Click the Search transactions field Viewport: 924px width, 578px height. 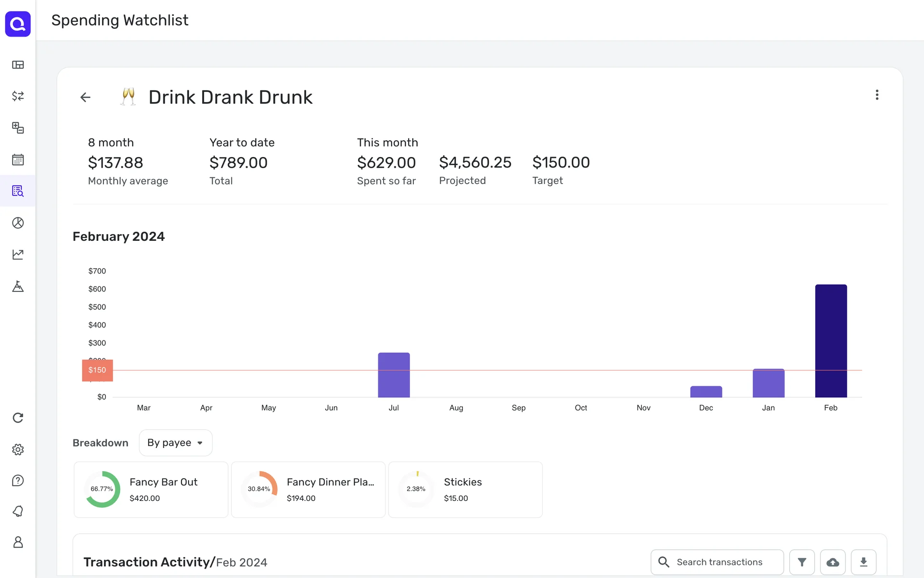tap(719, 562)
